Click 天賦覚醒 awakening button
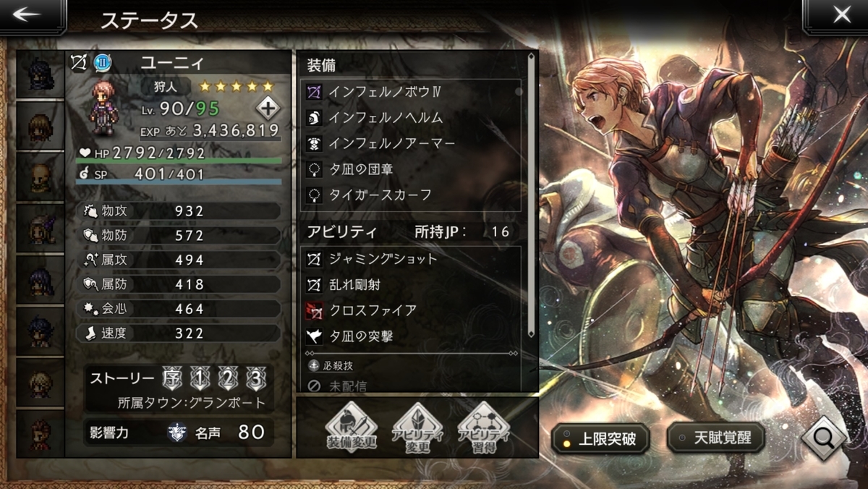This screenshot has height=489, width=868. point(715,438)
